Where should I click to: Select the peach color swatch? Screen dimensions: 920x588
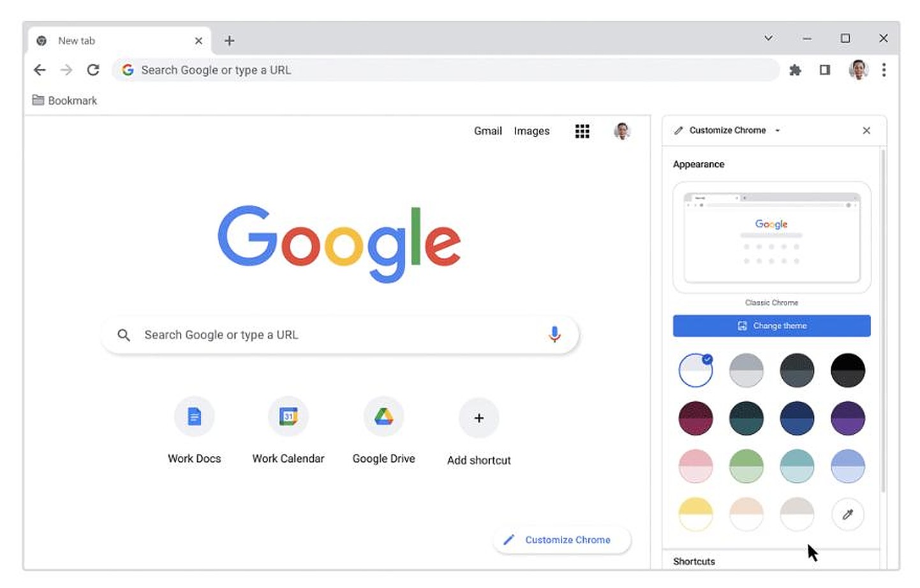coord(746,514)
